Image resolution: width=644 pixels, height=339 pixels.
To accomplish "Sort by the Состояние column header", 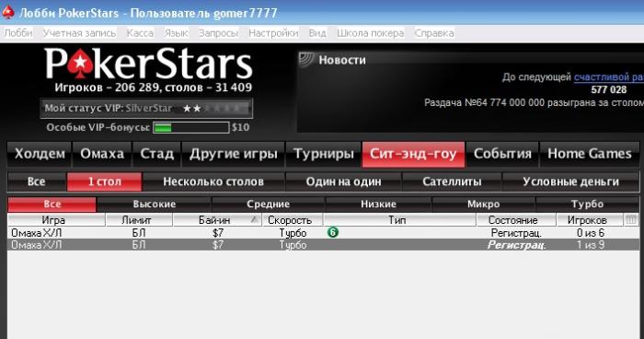I will [x=516, y=220].
